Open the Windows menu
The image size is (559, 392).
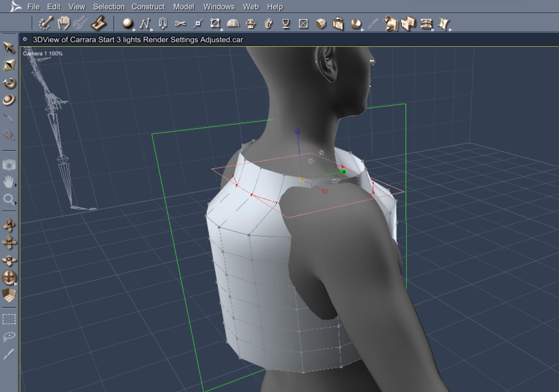pos(219,7)
